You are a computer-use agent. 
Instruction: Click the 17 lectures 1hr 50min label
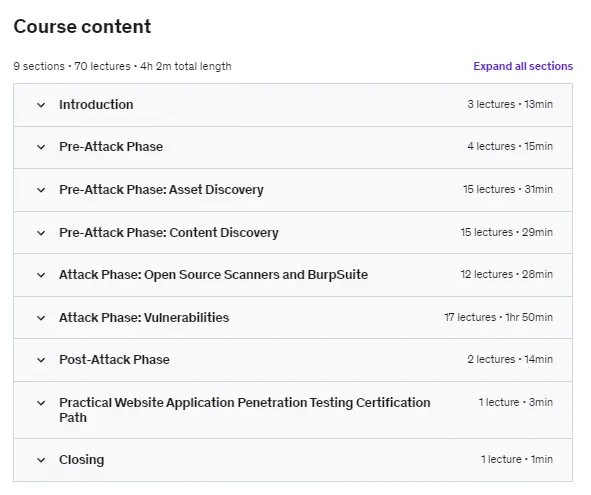pos(498,317)
